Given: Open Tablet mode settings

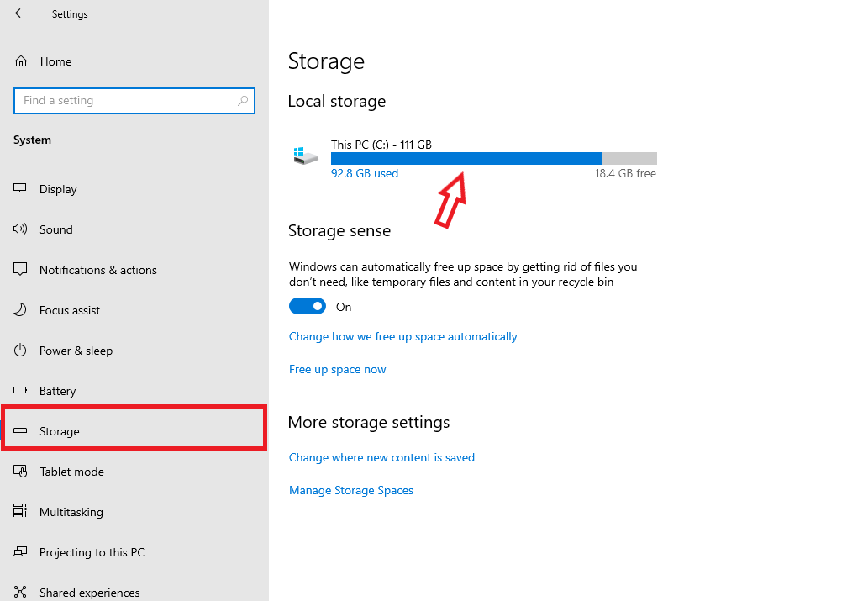Looking at the screenshot, I should pyautogui.click(x=72, y=472).
